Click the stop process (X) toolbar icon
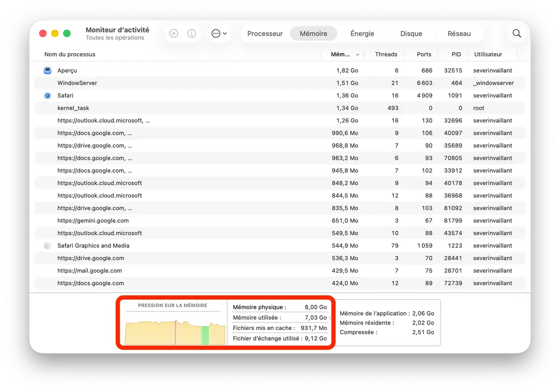 (x=174, y=34)
